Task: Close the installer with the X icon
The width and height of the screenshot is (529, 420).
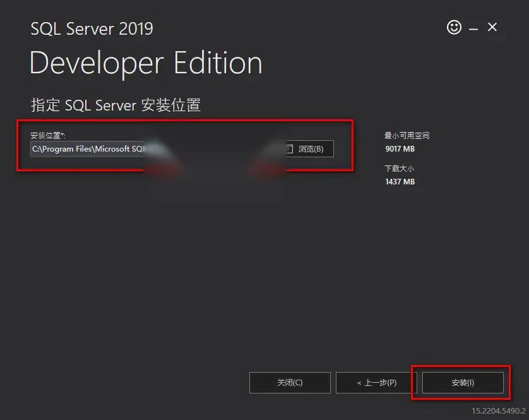Action: pyautogui.click(x=492, y=27)
